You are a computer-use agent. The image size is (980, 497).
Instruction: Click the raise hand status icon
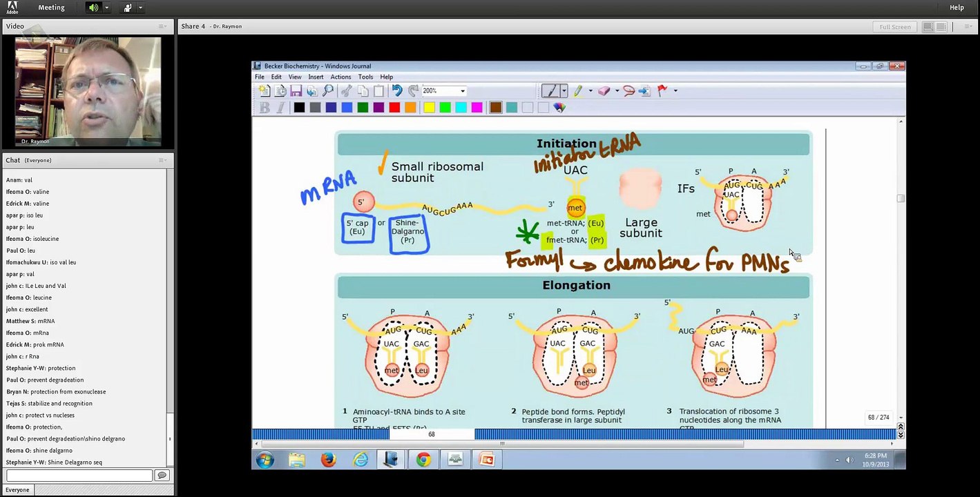128,8
